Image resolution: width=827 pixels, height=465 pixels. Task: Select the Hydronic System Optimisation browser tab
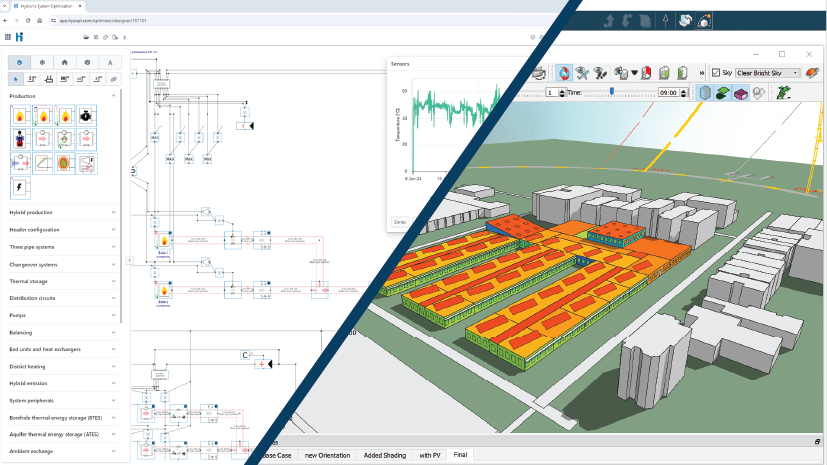46,6
